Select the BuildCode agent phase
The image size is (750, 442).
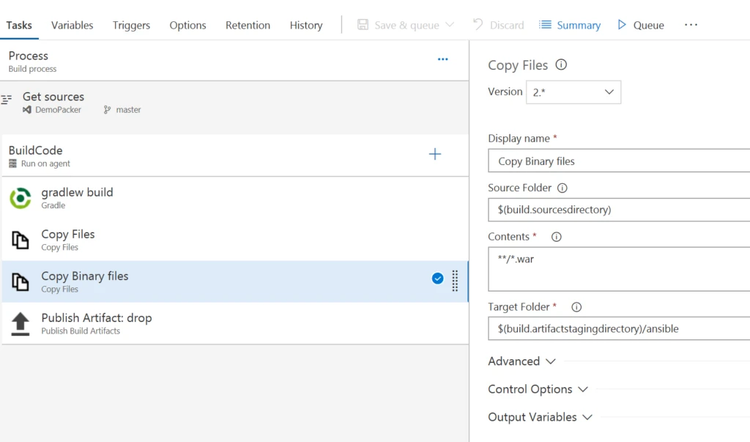click(x=234, y=156)
